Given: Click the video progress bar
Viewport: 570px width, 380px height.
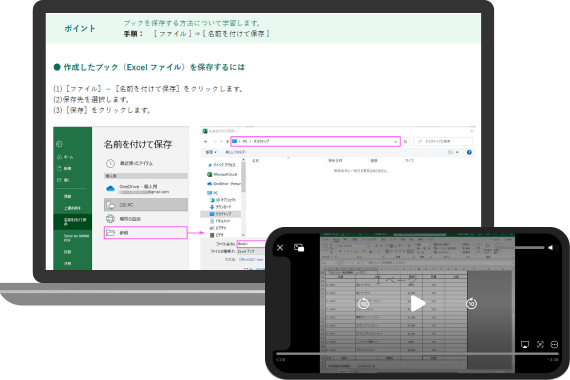Looking at the screenshot, I should 417,353.
